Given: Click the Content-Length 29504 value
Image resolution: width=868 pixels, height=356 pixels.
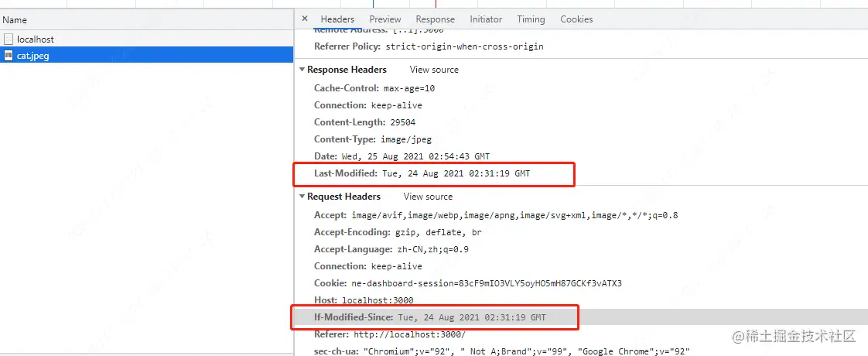Looking at the screenshot, I should click(x=403, y=122).
